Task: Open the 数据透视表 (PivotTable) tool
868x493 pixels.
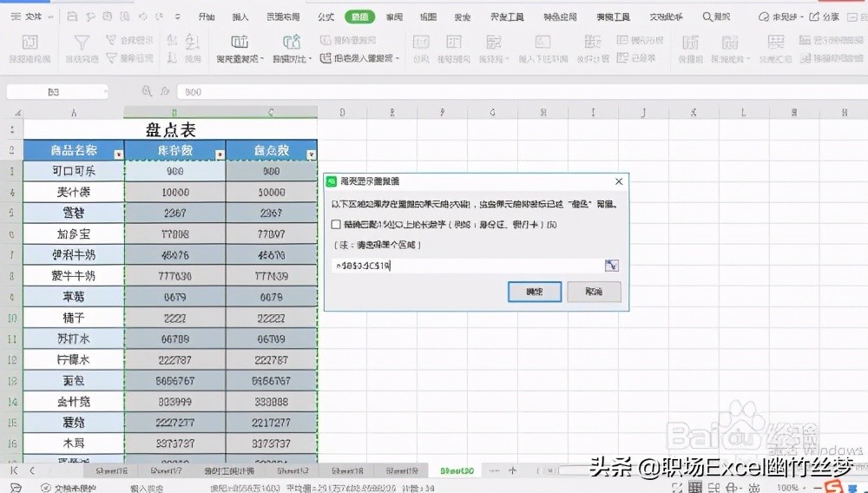Action: tap(30, 48)
